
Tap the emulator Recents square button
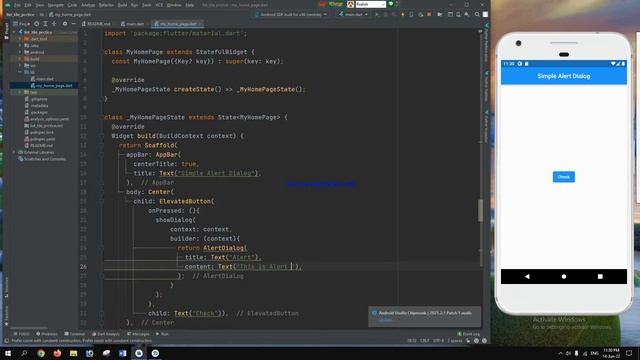[x=600, y=276]
